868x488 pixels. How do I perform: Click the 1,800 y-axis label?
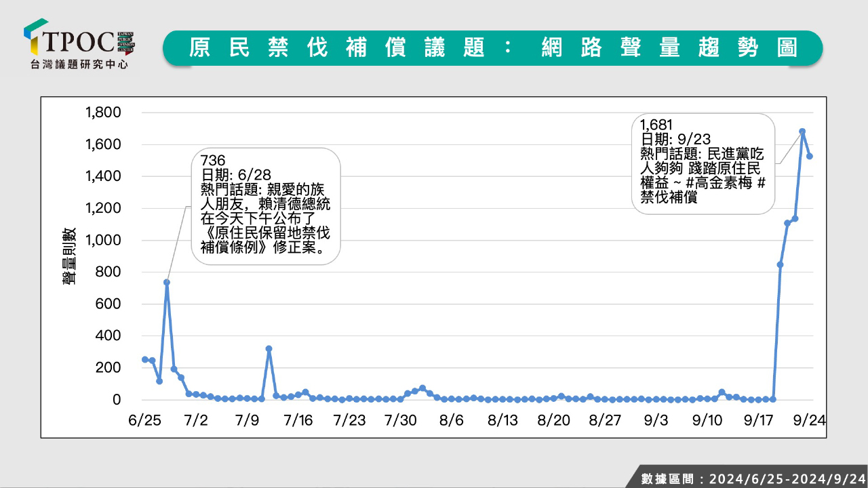pyautogui.click(x=102, y=113)
